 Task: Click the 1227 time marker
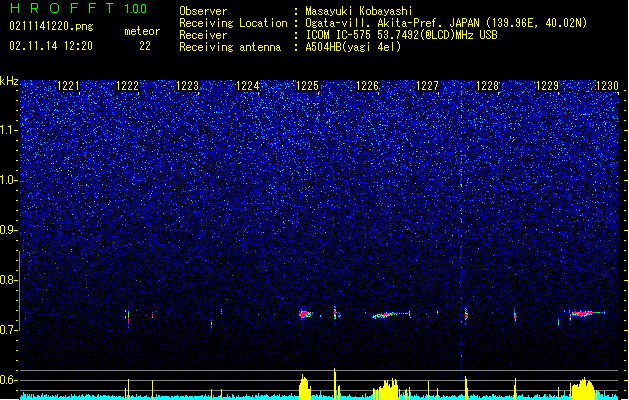coord(428,86)
